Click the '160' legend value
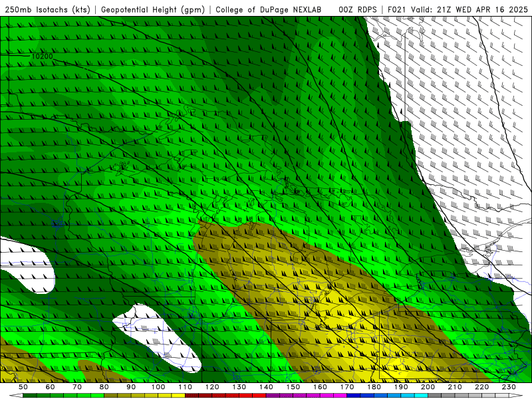The height and width of the screenshot is (399, 532). coord(320,387)
